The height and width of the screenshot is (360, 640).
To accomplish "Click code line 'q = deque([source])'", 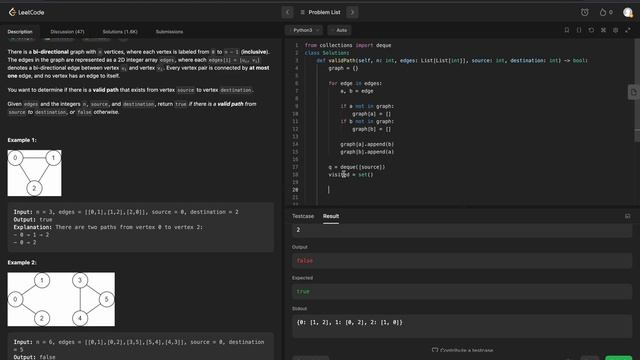I will [356, 167].
